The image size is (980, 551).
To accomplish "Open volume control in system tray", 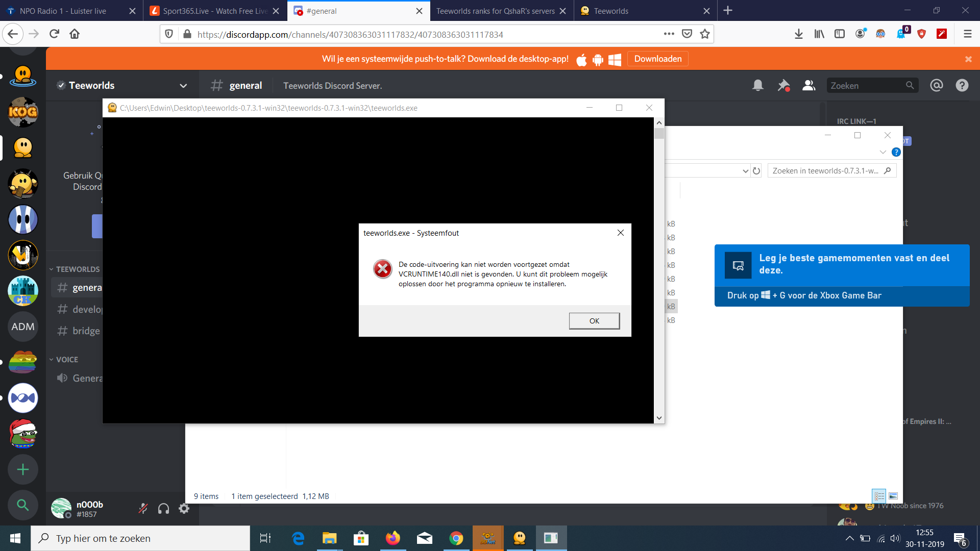I will (895, 538).
